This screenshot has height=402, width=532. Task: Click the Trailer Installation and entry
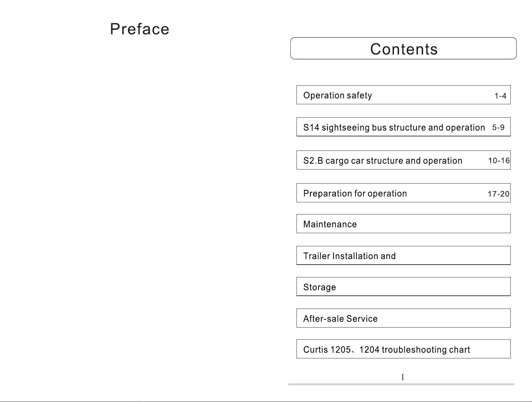[x=403, y=255]
